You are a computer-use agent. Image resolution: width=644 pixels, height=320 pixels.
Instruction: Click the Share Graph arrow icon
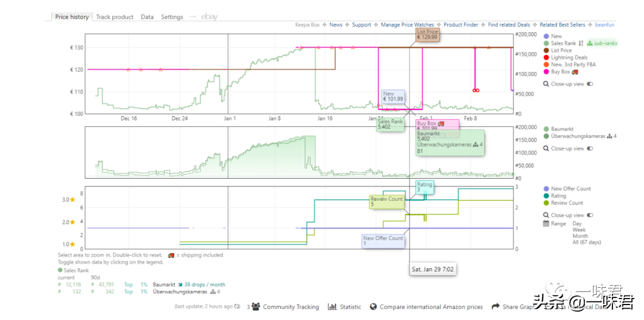496,306
